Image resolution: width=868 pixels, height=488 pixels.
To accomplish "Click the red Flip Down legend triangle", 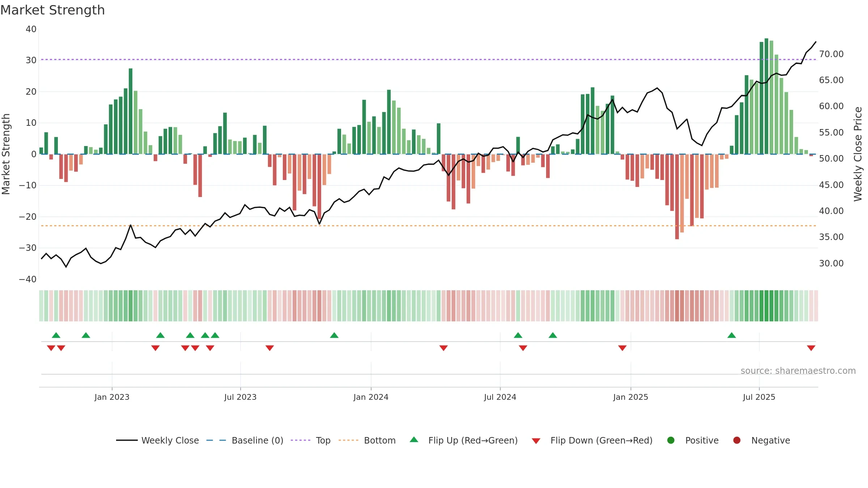I will (x=536, y=441).
